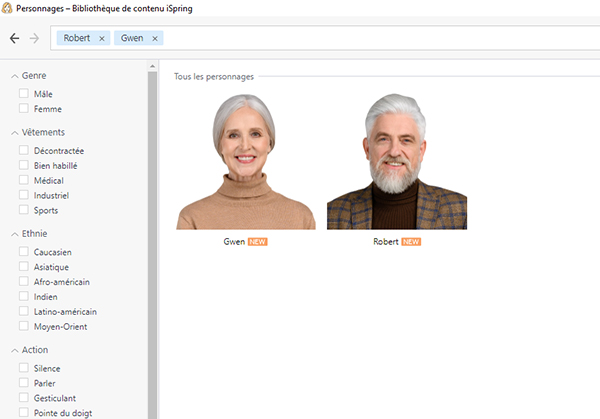
Task: Click the NEW badge next to Robert
Action: (x=411, y=242)
